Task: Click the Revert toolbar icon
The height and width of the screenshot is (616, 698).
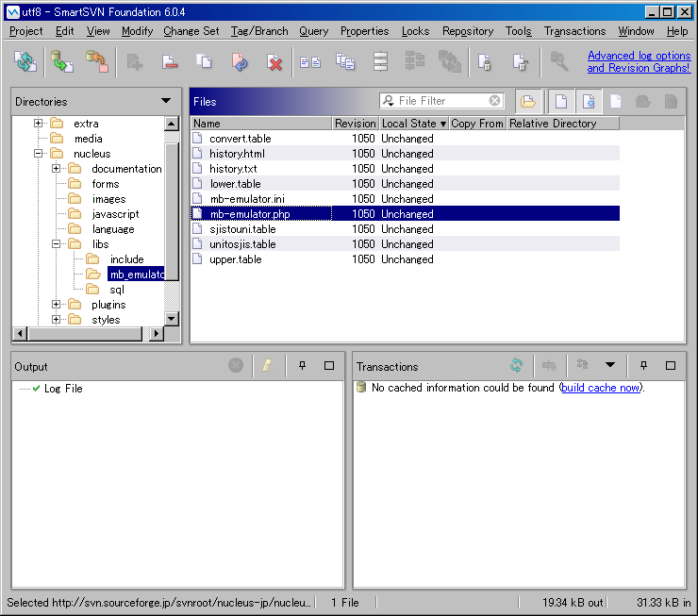Action: tap(240, 62)
